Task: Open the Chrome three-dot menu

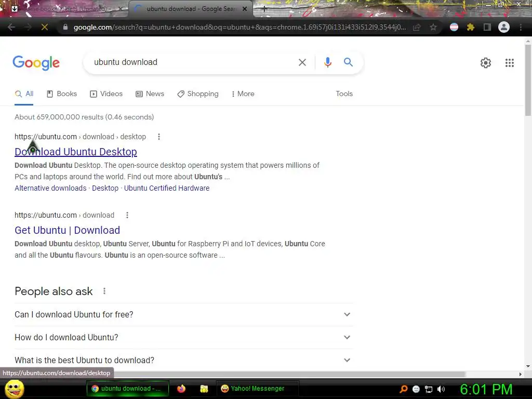Action: pyautogui.click(x=521, y=27)
